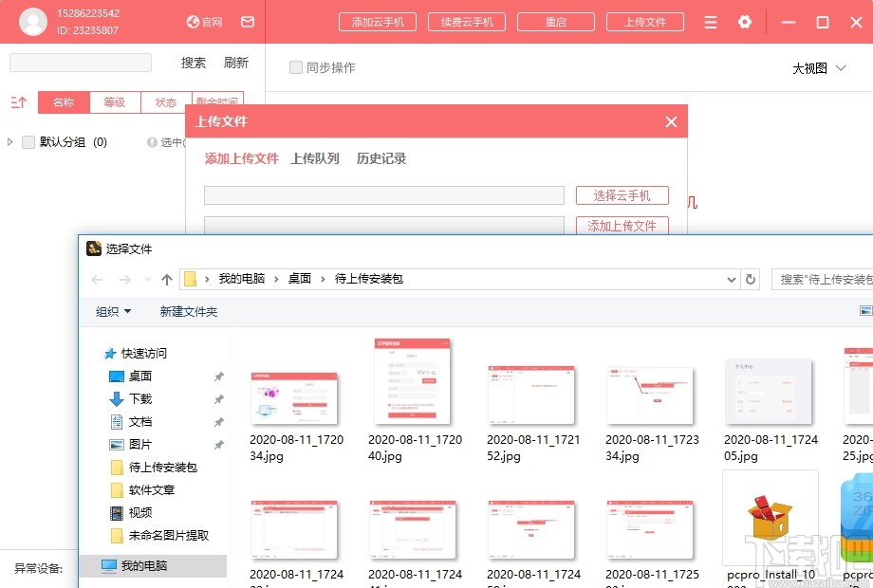Expand the 默认分组 tree with its arrow
Image resolution: width=873 pixels, height=588 pixels.
click(x=9, y=141)
